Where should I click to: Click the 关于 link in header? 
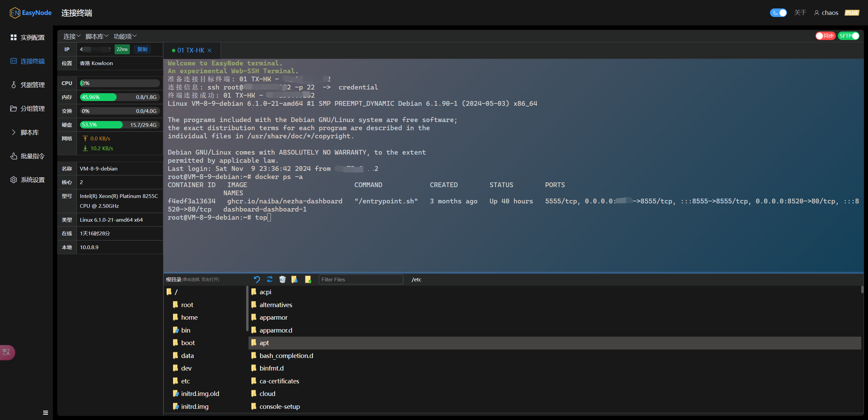(x=800, y=13)
